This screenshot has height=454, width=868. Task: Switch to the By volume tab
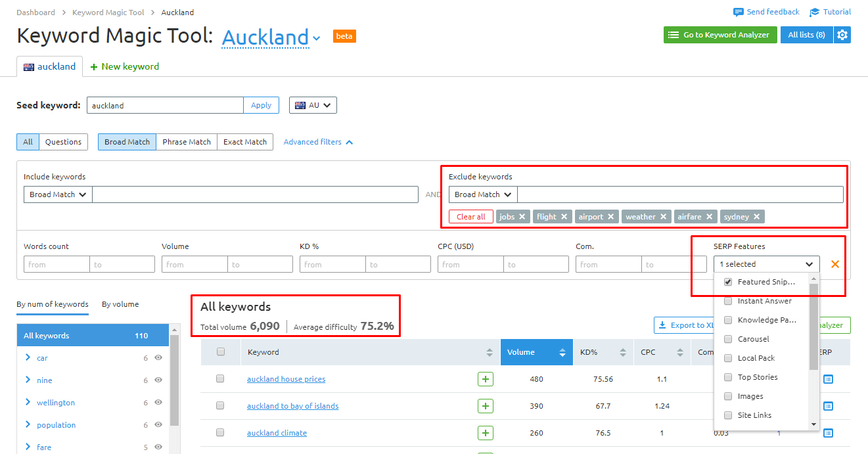(120, 304)
